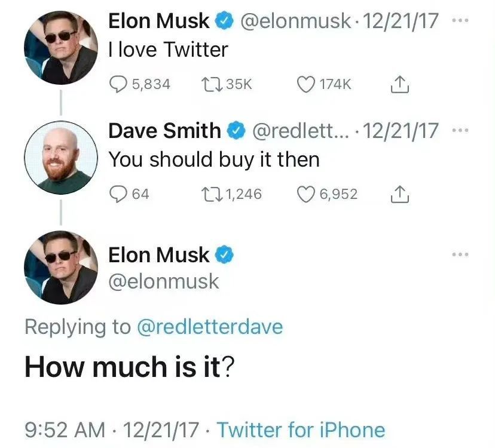Click the 9:52 AM timestamp
The width and height of the screenshot is (495, 448).
pos(65,430)
